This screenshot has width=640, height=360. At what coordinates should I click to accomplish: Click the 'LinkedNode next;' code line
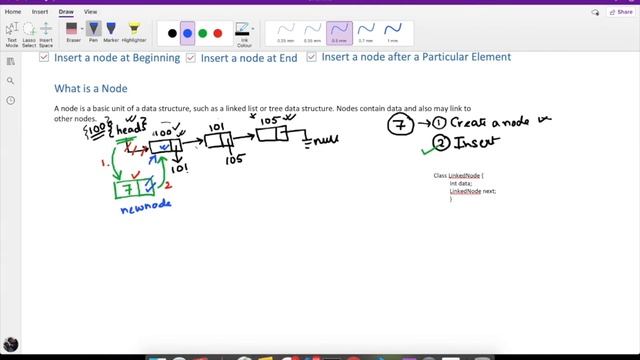tap(473, 191)
